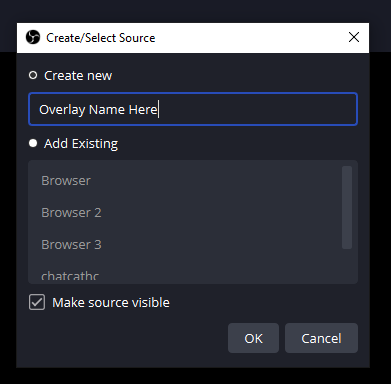
Task: Confirm with the OK button
Action: pos(253,338)
